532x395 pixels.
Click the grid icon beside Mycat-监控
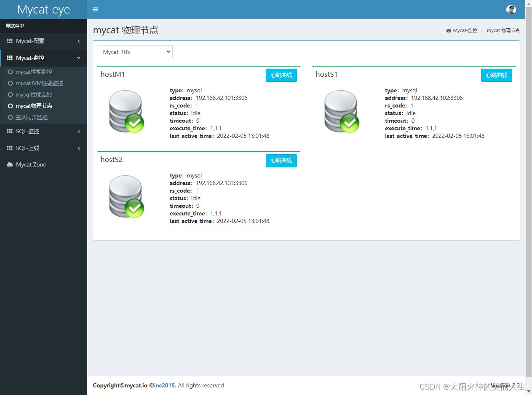click(10, 58)
